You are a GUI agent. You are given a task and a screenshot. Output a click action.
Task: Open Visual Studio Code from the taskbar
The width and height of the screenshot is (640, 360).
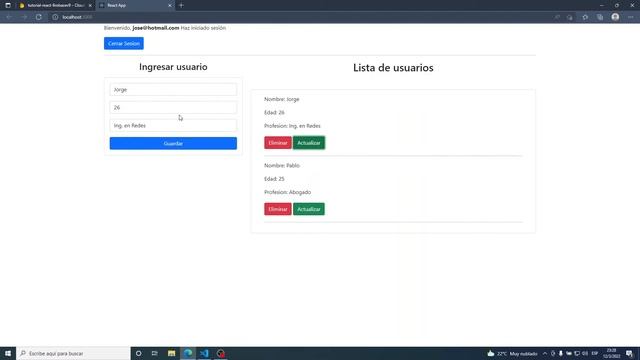click(x=204, y=353)
